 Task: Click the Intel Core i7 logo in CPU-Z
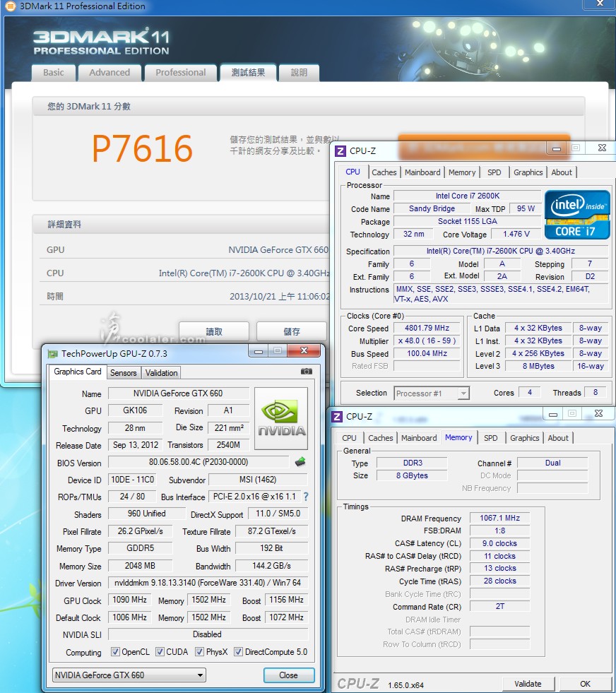tap(577, 215)
